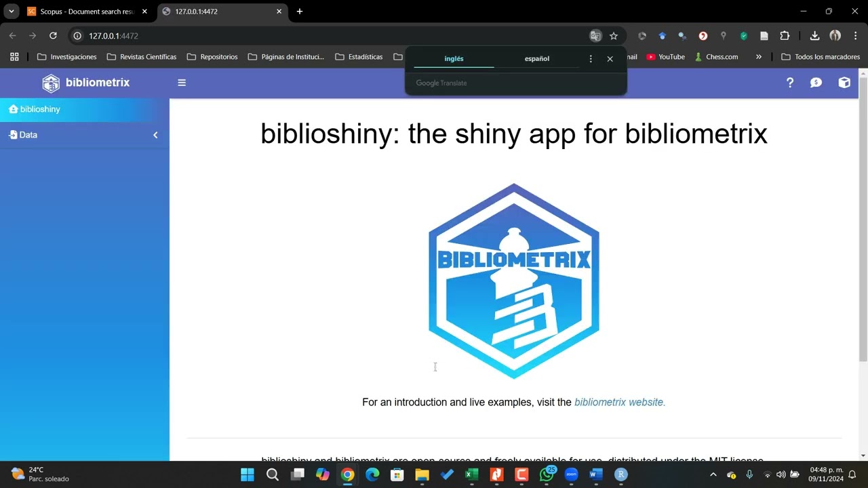Image resolution: width=868 pixels, height=488 pixels.
Task: Open WhatsApp from taskbar
Action: tap(547, 474)
